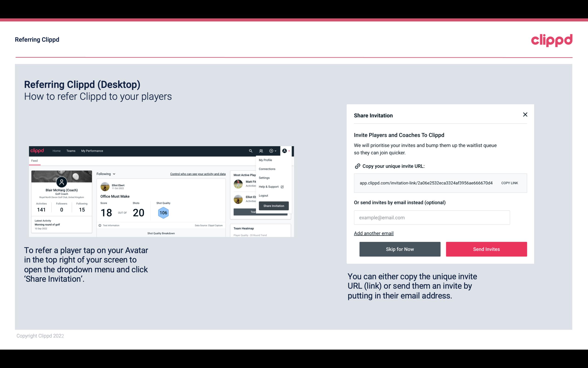
Task: Click Skip for Now button
Action: 400,249
